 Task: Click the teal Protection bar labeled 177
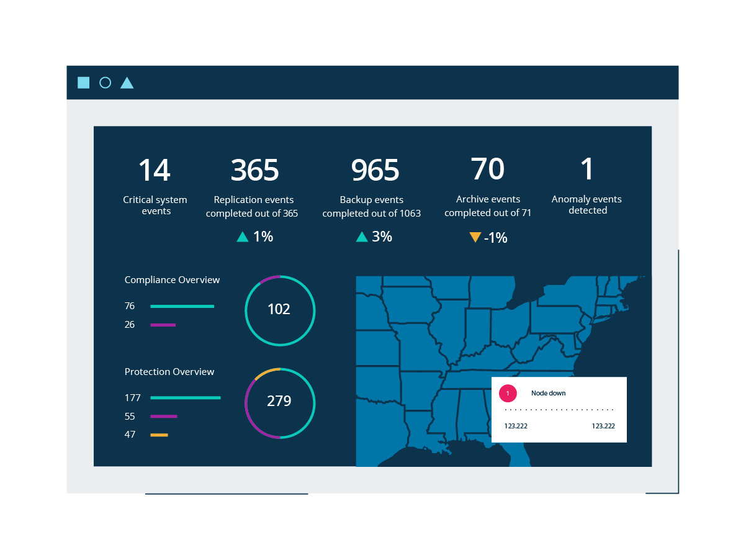click(x=185, y=398)
